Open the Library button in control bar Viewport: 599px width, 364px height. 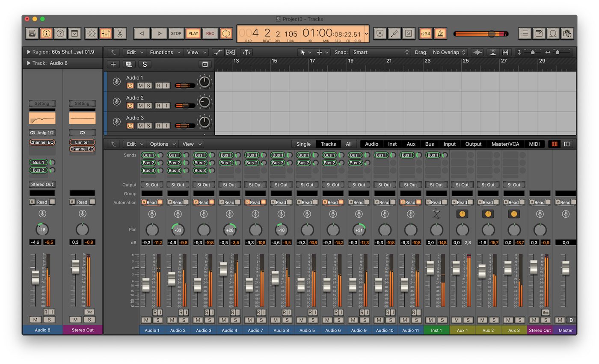click(x=32, y=33)
